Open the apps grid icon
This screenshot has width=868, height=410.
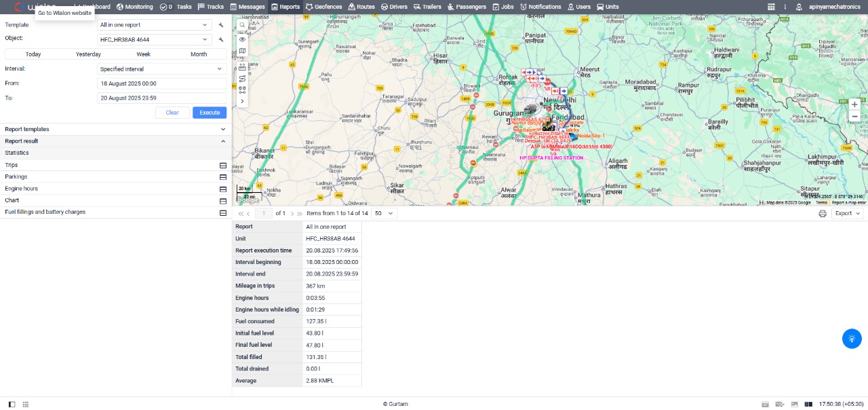[771, 7]
